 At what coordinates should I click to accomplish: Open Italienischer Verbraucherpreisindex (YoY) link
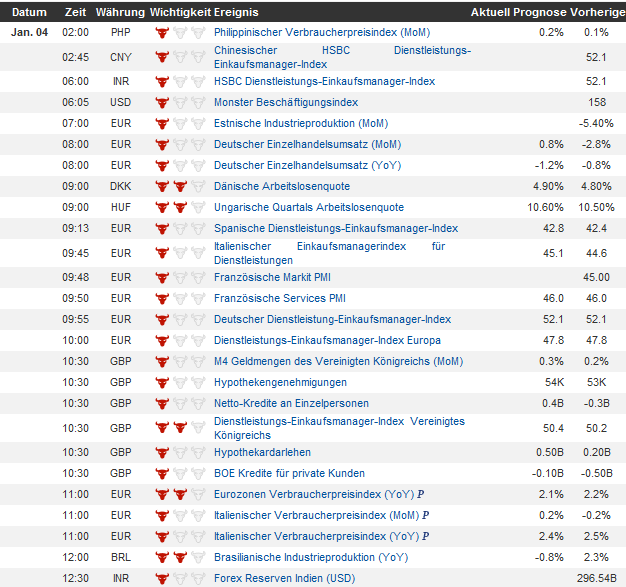317,536
